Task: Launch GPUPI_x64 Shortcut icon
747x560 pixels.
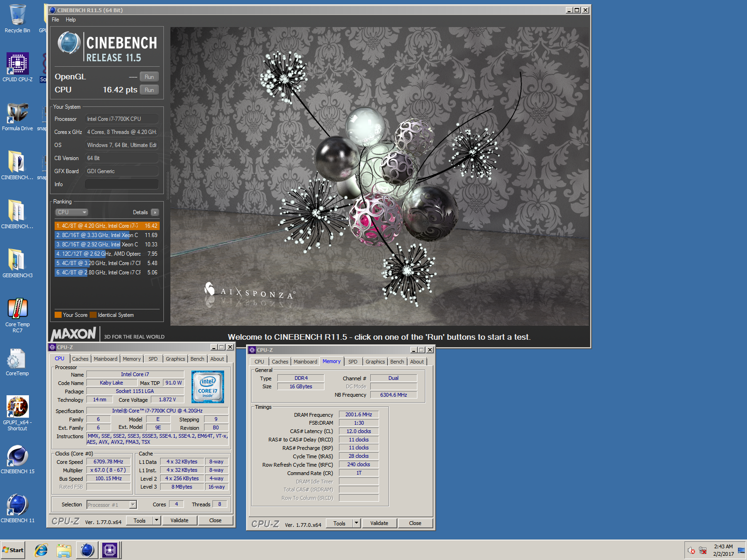Action: (x=17, y=413)
